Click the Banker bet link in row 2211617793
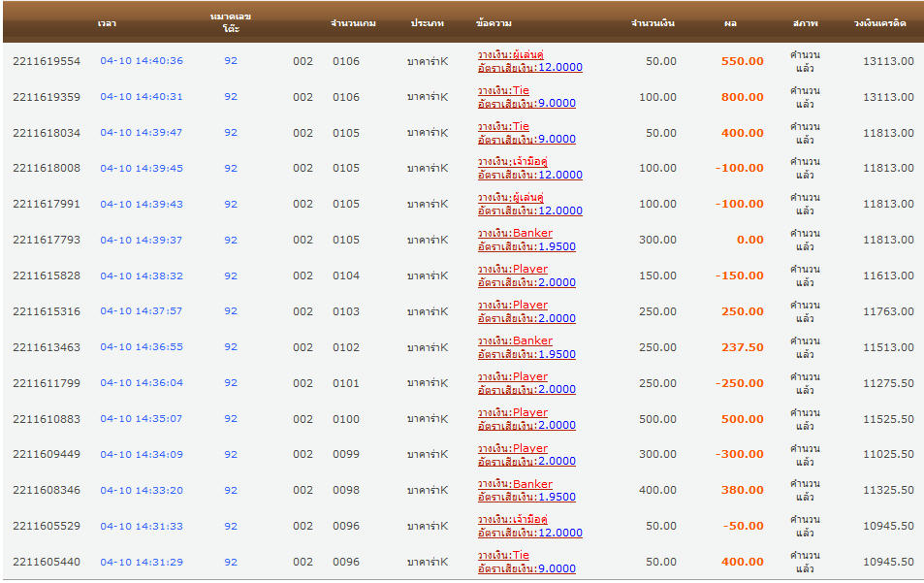 (515, 233)
